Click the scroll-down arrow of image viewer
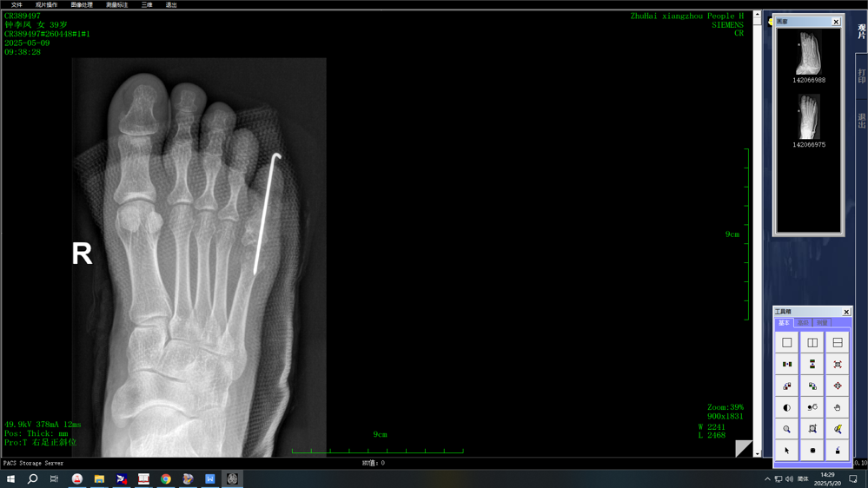The width and height of the screenshot is (868, 488). pyautogui.click(x=758, y=453)
